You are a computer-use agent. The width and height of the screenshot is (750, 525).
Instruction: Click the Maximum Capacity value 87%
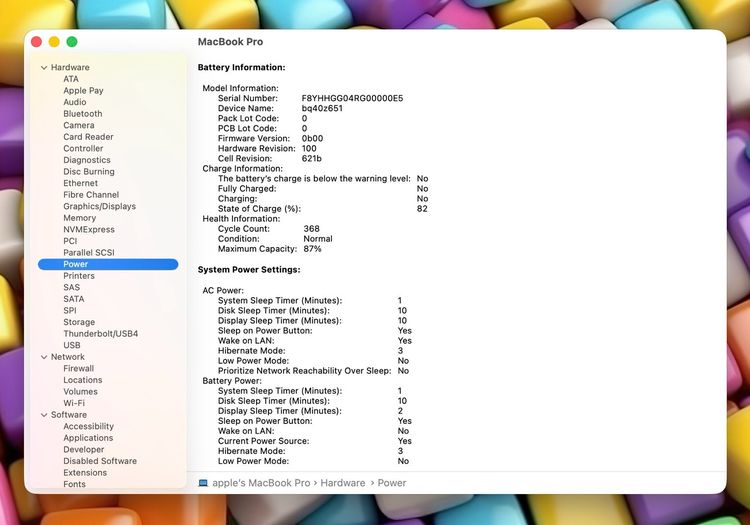click(312, 249)
